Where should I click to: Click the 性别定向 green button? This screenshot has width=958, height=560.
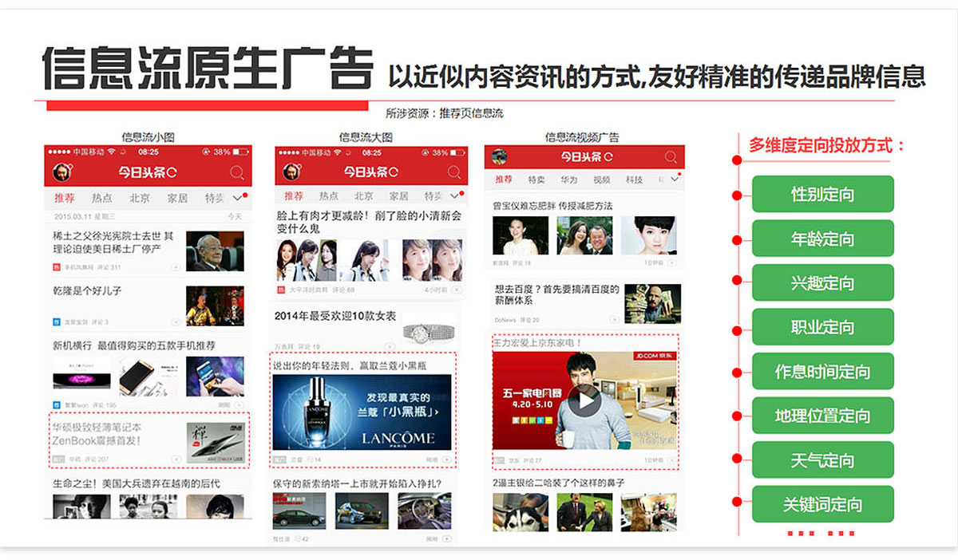pyautogui.click(x=822, y=194)
